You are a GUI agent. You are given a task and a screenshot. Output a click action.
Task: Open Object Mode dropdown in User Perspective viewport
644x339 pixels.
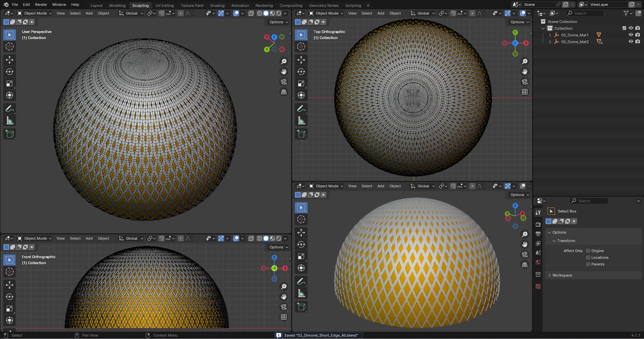[x=35, y=13]
